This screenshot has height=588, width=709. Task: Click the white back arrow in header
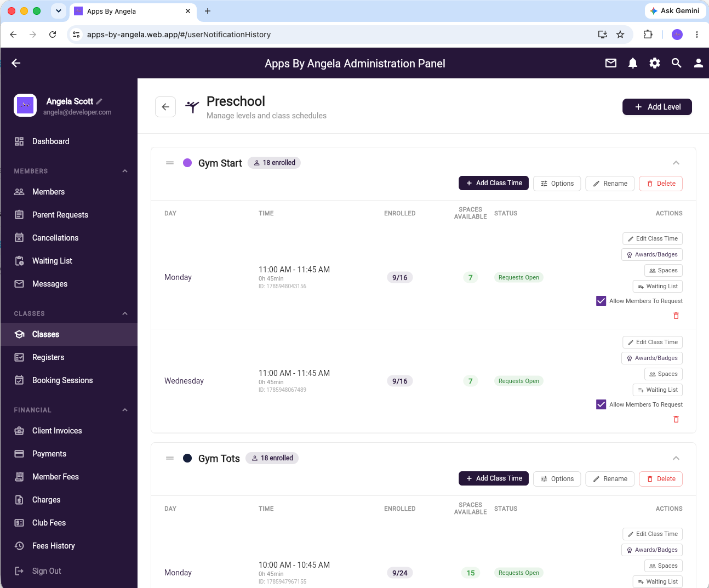16,63
